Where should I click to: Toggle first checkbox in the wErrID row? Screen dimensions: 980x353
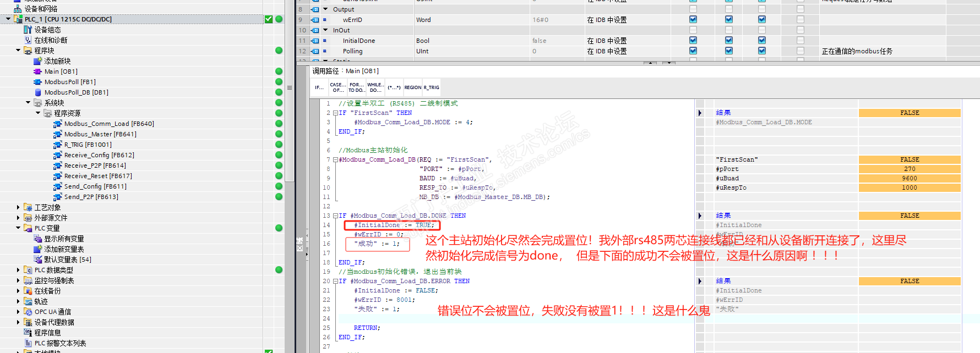click(693, 19)
